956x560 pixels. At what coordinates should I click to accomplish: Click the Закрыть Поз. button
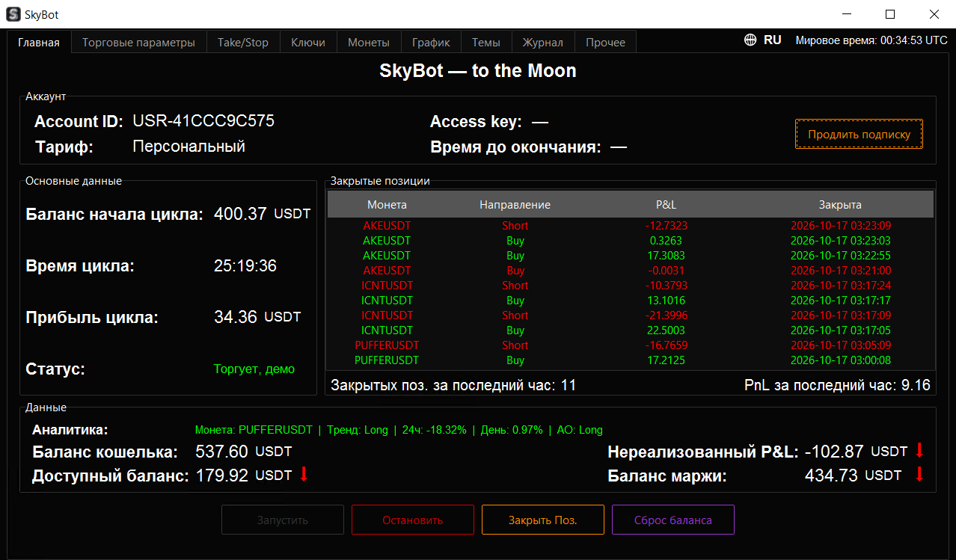[x=543, y=520]
